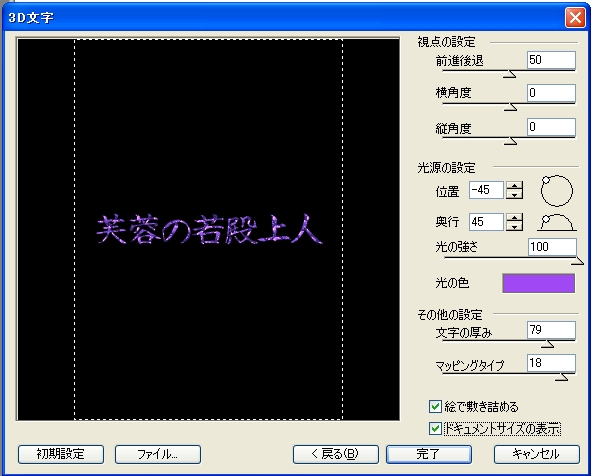Click the light position circle dial
This screenshot has width=597, height=476.
tap(557, 190)
